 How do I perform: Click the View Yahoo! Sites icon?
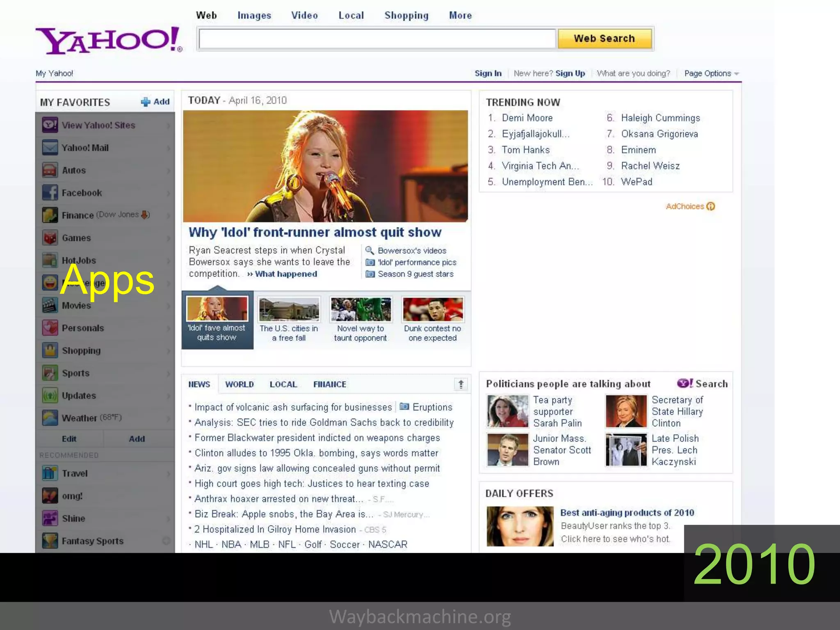point(50,125)
